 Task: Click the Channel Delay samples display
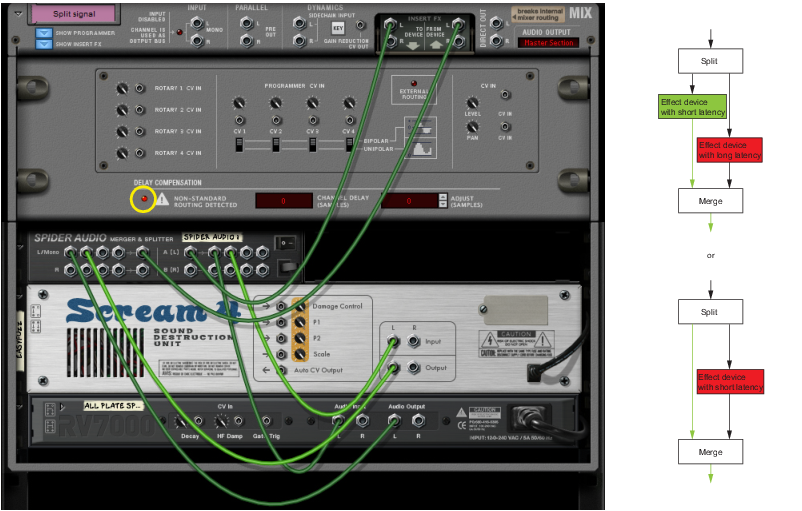283,201
